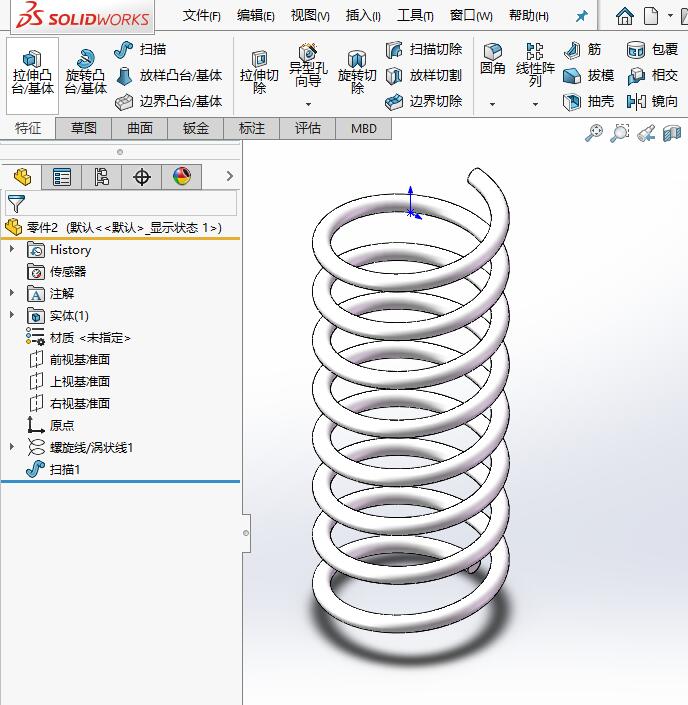Open the FeatureManager design tree tab
Image resolution: width=688 pixels, height=705 pixels.
click(x=22, y=177)
